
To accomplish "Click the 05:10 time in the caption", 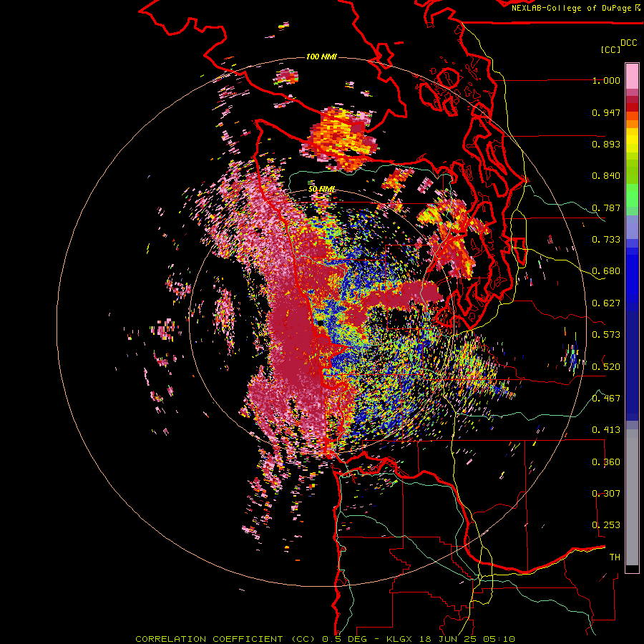I will 498,639.
